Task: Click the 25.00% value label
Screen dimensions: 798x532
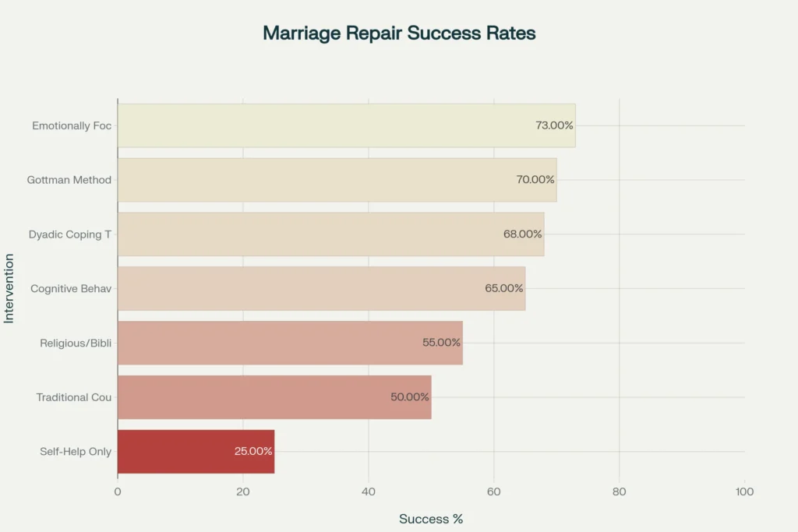Action: click(253, 452)
